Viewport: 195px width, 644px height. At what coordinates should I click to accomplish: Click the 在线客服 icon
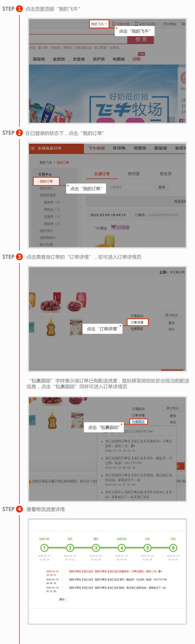pyautogui.click(x=120, y=227)
